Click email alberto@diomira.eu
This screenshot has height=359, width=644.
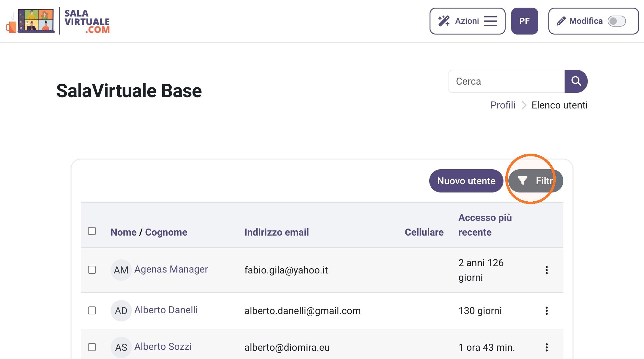[x=287, y=347]
